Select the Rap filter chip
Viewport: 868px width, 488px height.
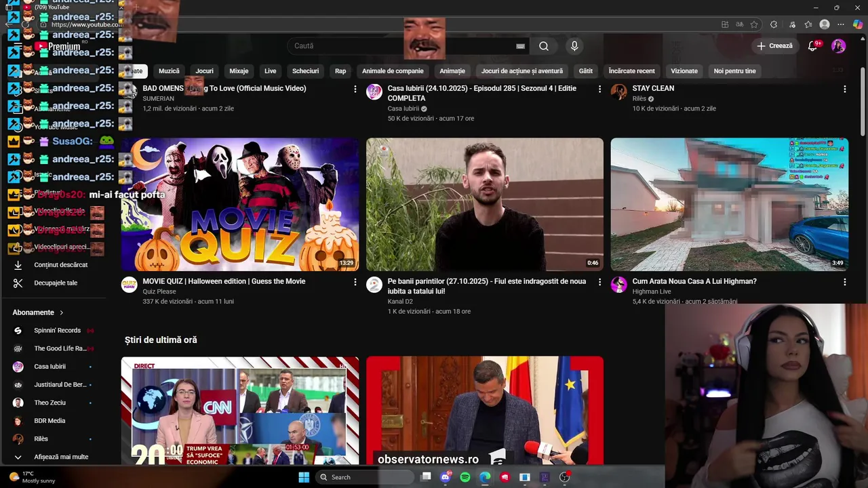340,71
